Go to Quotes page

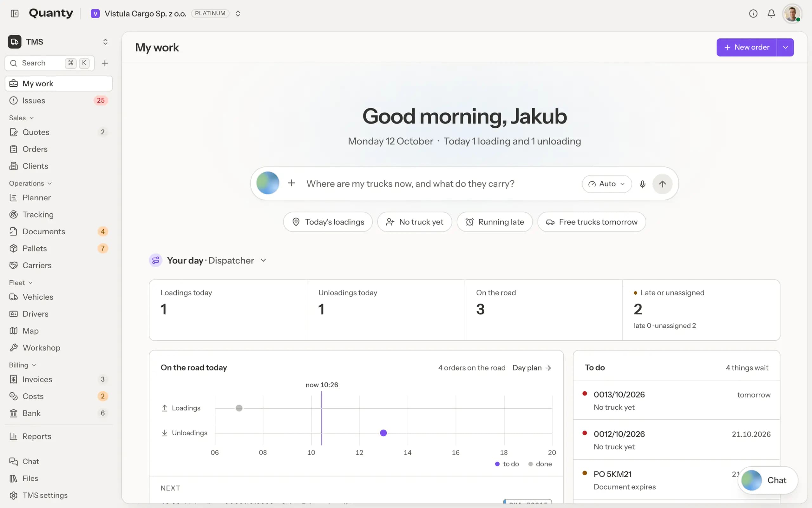pos(59,132)
